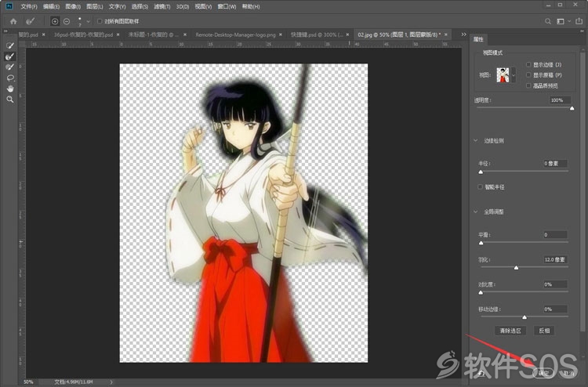Close the Remote-Desktop-Manager-logo.png tab

[x=282, y=34]
